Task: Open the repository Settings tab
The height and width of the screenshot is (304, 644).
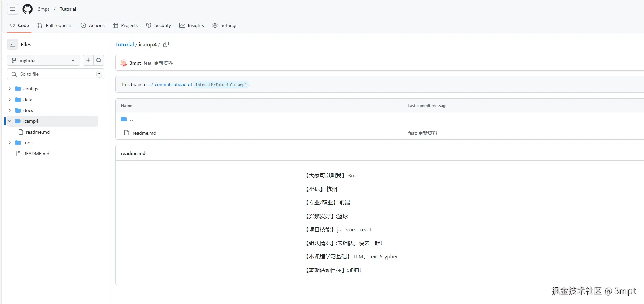Action: 225,25
